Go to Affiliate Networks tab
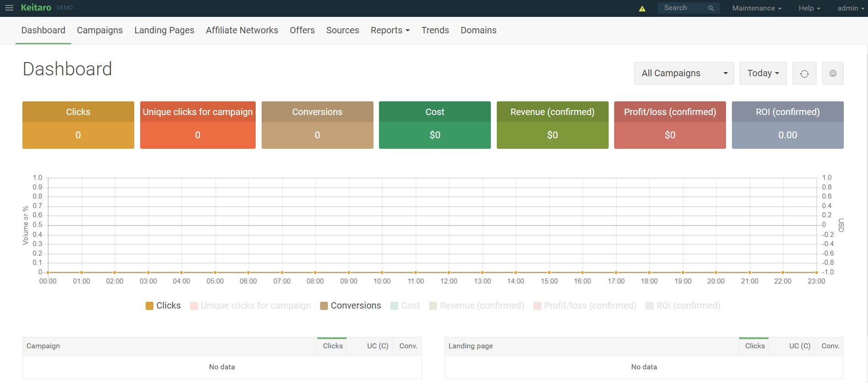The width and height of the screenshot is (868, 383). 242,31
